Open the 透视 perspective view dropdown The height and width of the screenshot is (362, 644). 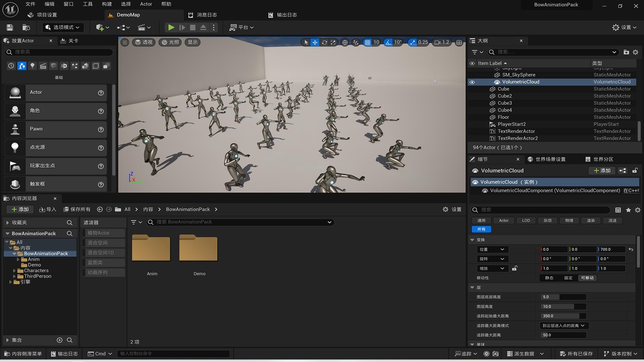coord(143,42)
